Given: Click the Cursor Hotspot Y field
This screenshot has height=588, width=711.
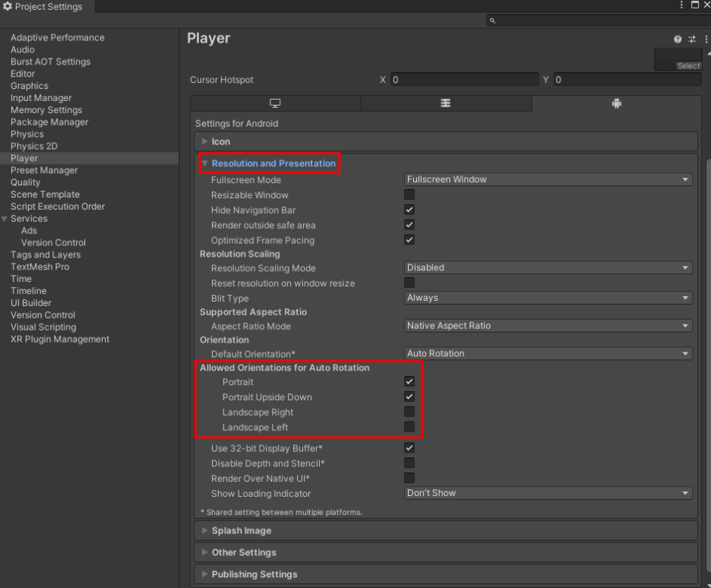Looking at the screenshot, I should coord(627,80).
